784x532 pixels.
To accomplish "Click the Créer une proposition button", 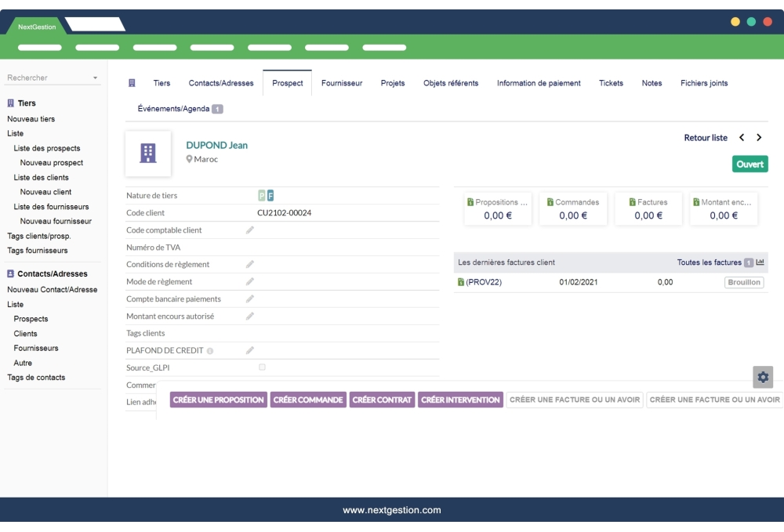I will coord(218,400).
